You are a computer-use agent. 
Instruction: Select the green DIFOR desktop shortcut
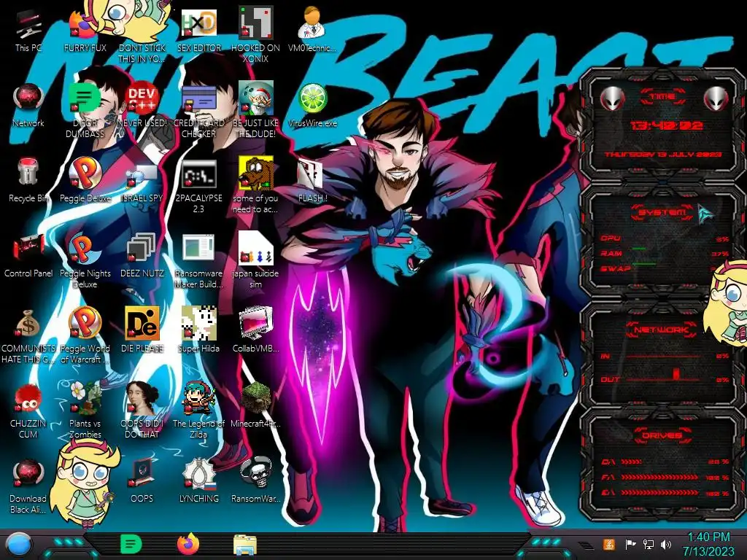(85, 109)
